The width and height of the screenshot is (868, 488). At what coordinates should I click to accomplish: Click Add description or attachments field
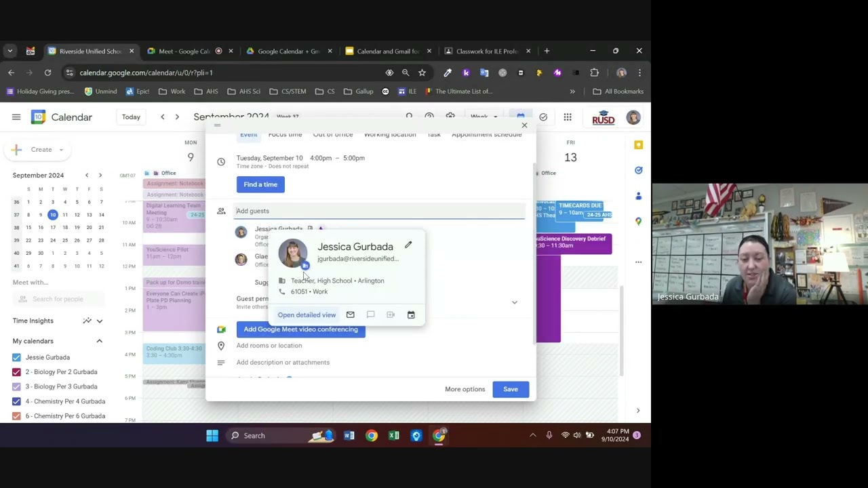tap(283, 363)
